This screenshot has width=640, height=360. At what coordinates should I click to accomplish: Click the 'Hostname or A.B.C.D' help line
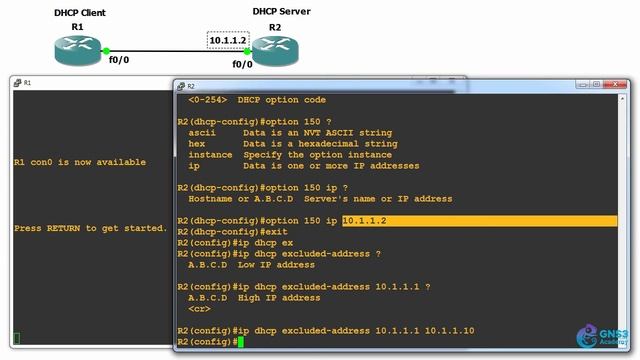[320, 199]
